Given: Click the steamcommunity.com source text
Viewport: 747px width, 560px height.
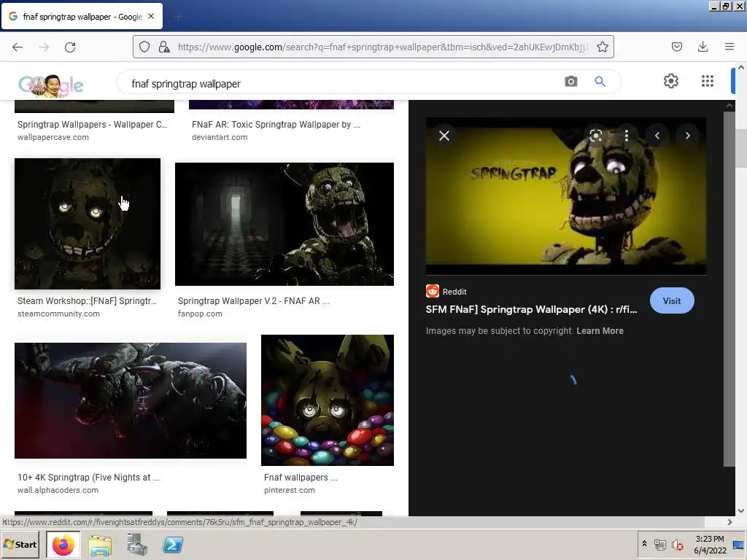Looking at the screenshot, I should pyautogui.click(x=58, y=314).
